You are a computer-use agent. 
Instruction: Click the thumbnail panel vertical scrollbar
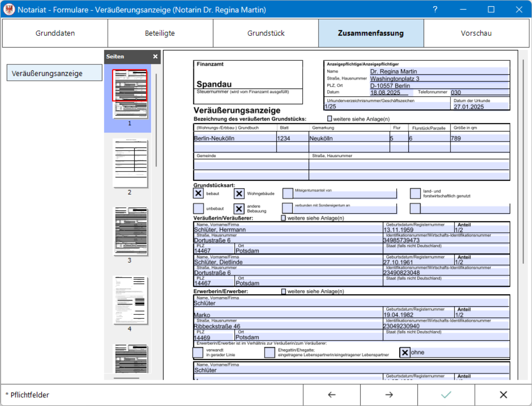[156, 120]
